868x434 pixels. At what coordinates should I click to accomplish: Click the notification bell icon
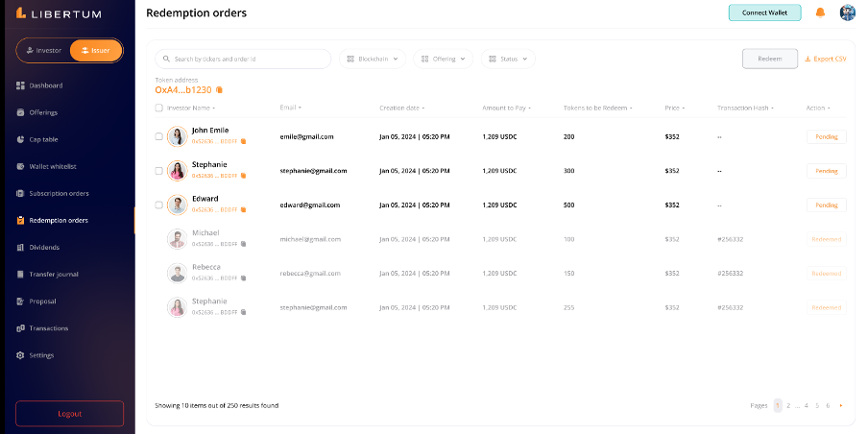point(820,12)
